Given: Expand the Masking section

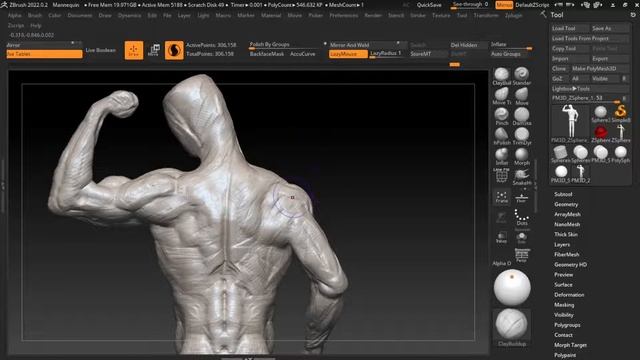Looking at the screenshot, I should coord(564,305).
